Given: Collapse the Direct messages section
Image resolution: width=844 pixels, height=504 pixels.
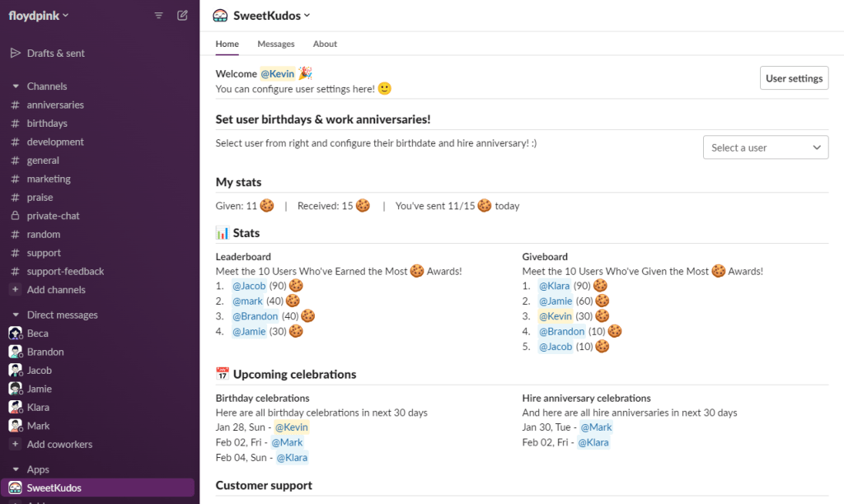Looking at the screenshot, I should [15, 315].
